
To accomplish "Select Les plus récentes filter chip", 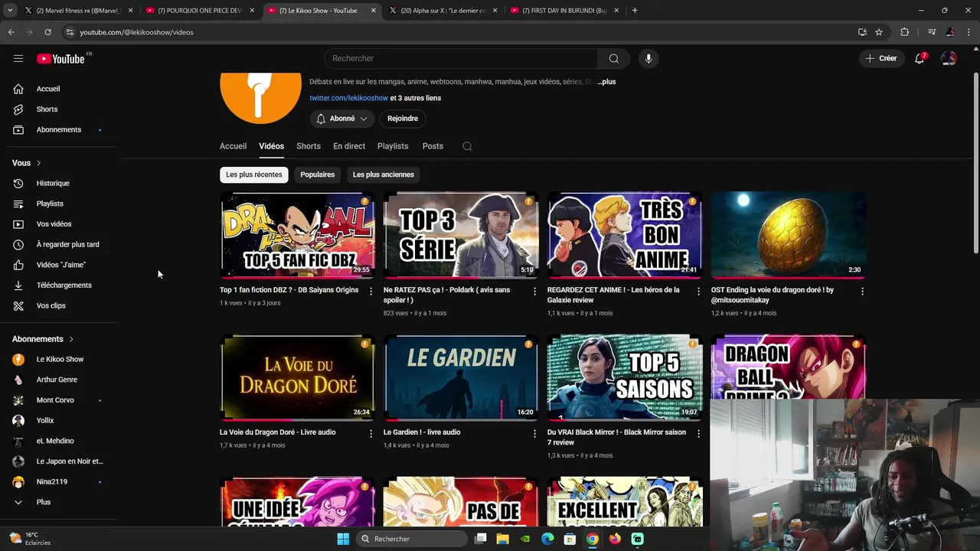I will [x=254, y=174].
